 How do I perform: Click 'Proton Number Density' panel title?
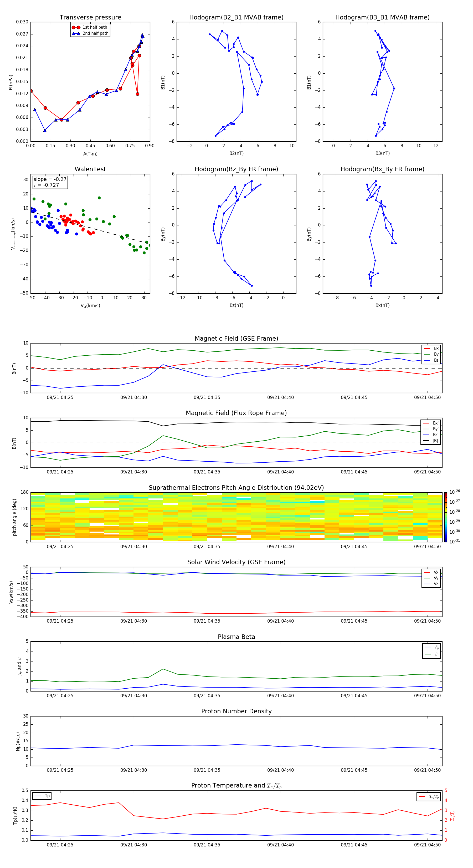(x=236, y=711)
